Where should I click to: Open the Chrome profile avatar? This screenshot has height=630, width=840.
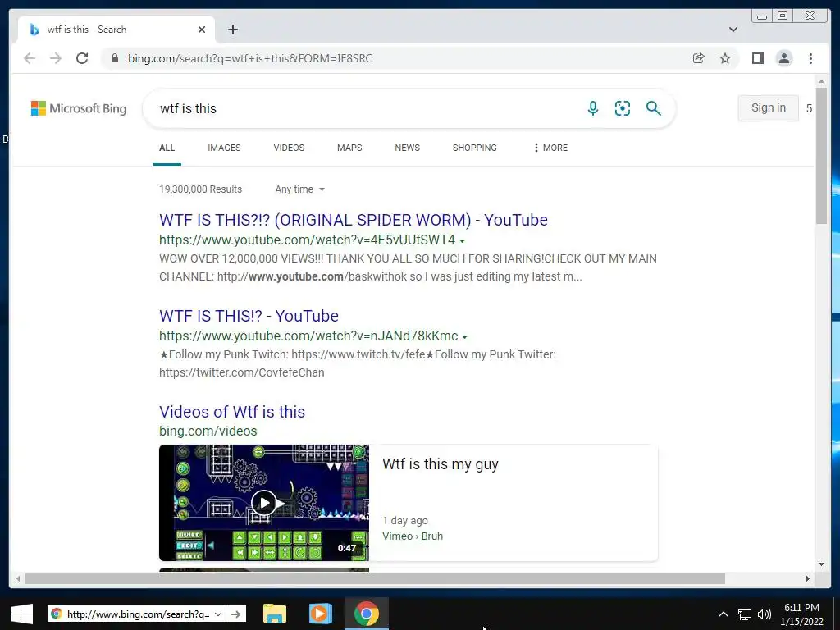pos(783,58)
